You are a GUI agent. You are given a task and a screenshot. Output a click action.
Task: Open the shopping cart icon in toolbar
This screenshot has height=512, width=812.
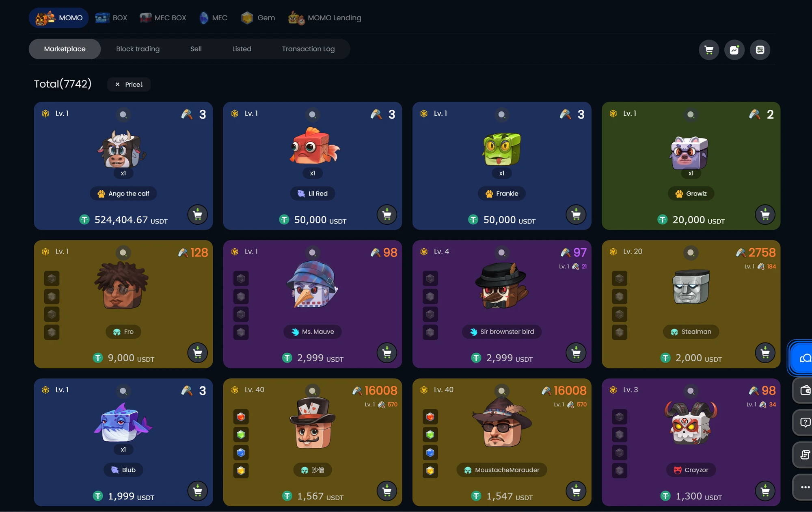click(709, 50)
